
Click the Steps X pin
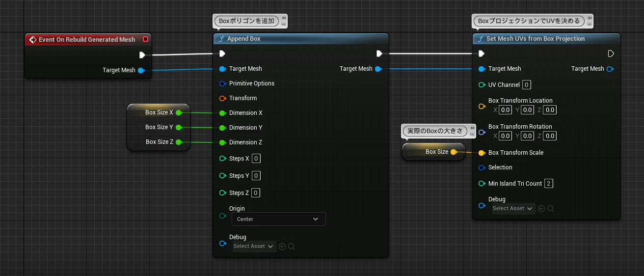(222, 159)
